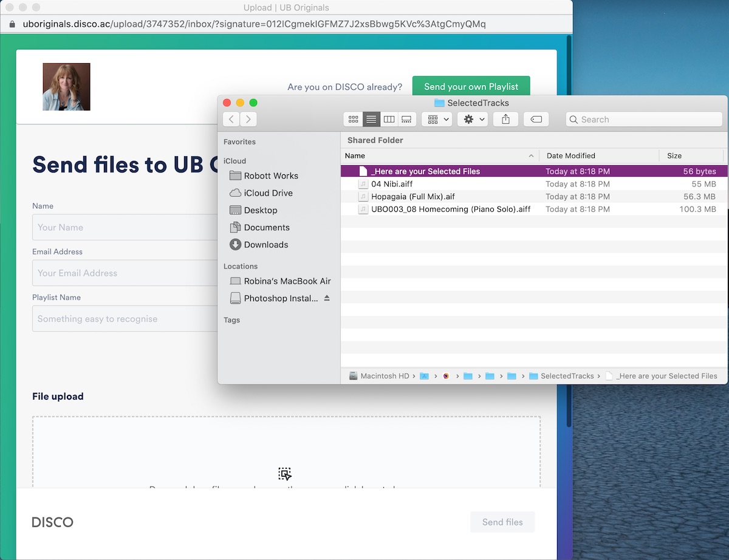Open Desktop in Finder sidebar
Image resolution: width=729 pixels, height=560 pixels.
tap(253, 210)
